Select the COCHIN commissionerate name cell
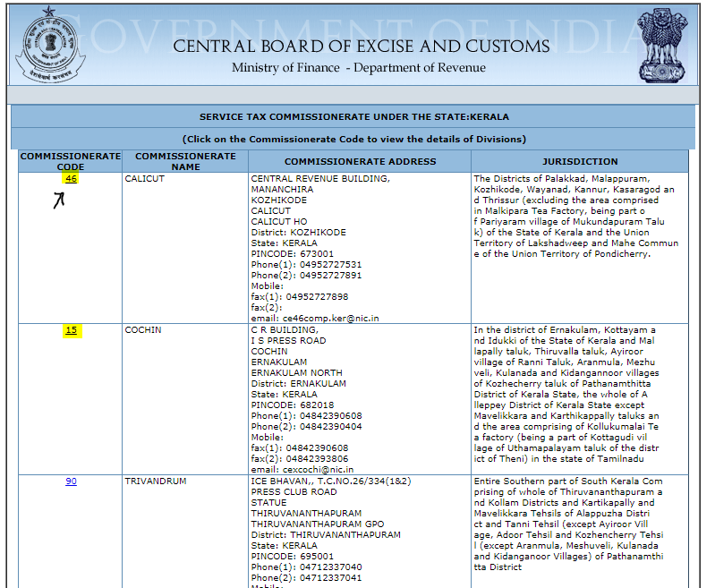The height and width of the screenshot is (588, 715). (x=184, y=399)
